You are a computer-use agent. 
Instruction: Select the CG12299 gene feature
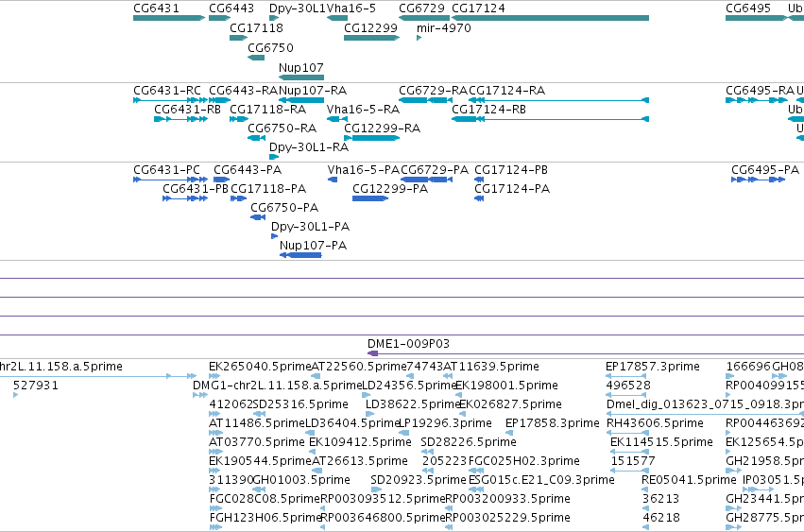tap(371, 38)
